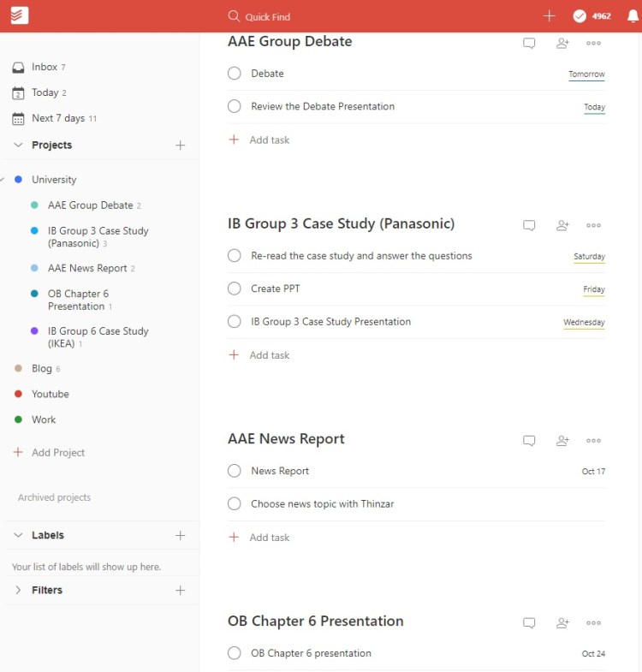Expand the Filters section

point(18,590)
